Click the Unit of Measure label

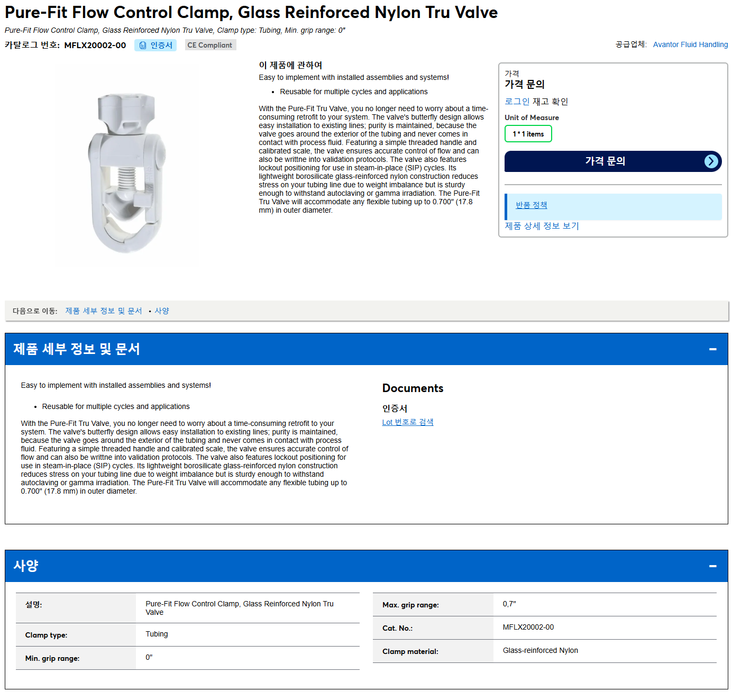tap(532, 118)
